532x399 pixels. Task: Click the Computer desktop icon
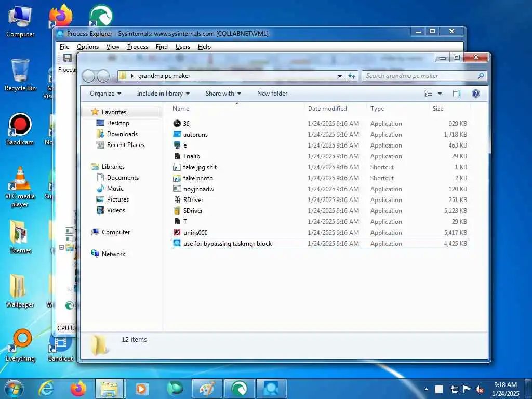click(20, 21)
